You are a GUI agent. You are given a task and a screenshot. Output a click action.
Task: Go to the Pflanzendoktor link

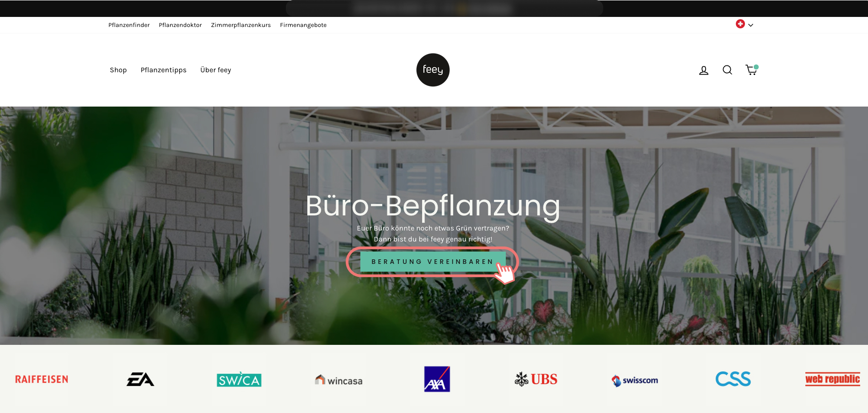point(180,25)
